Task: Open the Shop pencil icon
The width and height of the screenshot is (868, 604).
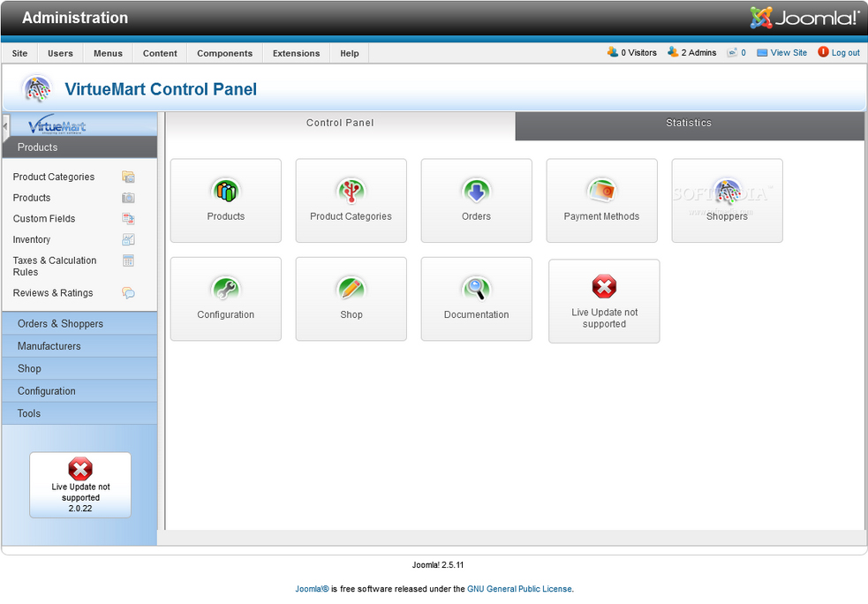Action: [351, 289]
